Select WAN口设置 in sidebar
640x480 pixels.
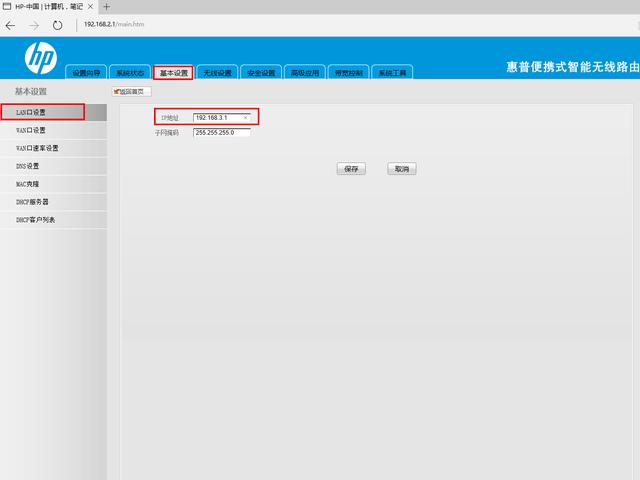click(x=31, y=130)
